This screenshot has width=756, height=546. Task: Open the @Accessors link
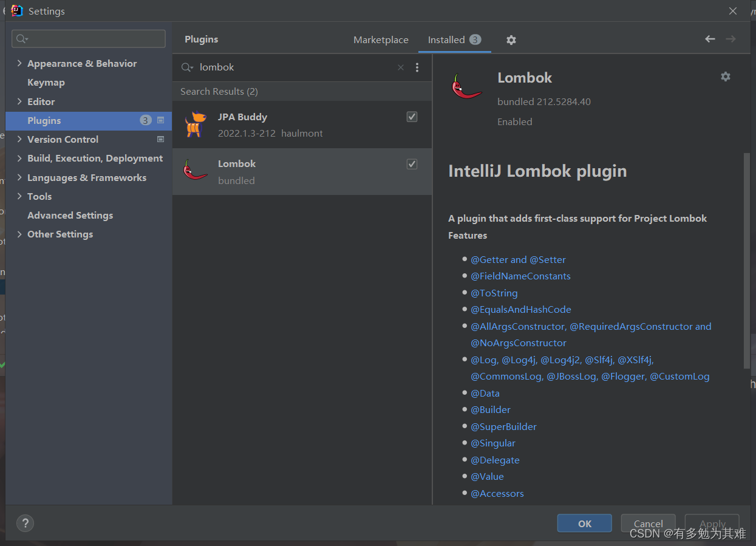click(497, 493)
